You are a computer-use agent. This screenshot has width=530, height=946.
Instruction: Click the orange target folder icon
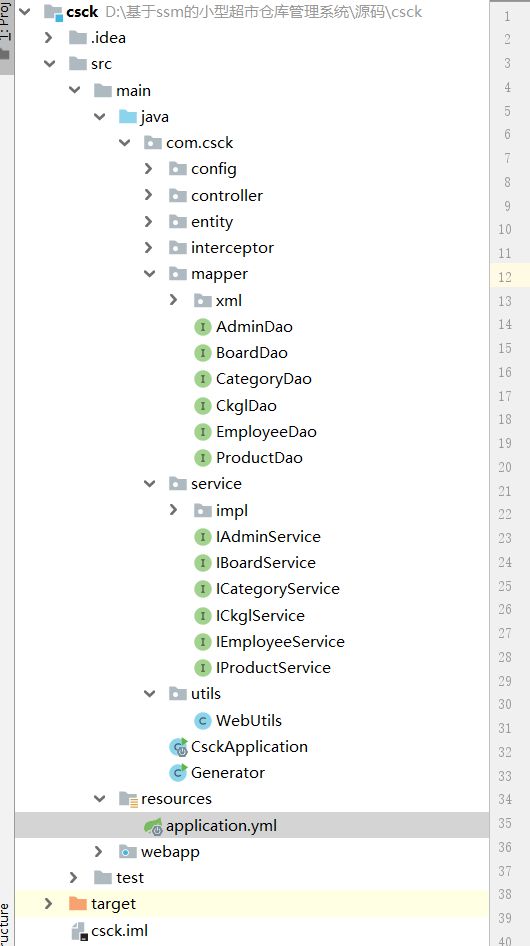(78, 904)
